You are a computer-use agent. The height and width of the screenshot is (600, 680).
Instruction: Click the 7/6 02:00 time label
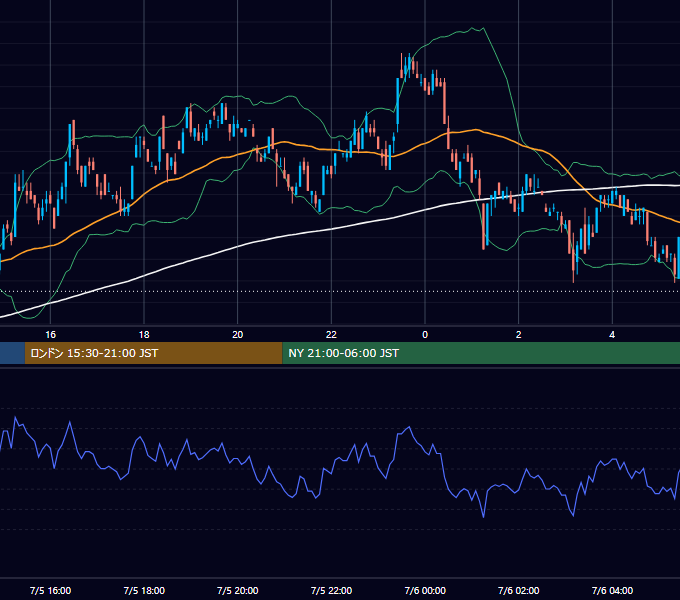click(519, 590)
